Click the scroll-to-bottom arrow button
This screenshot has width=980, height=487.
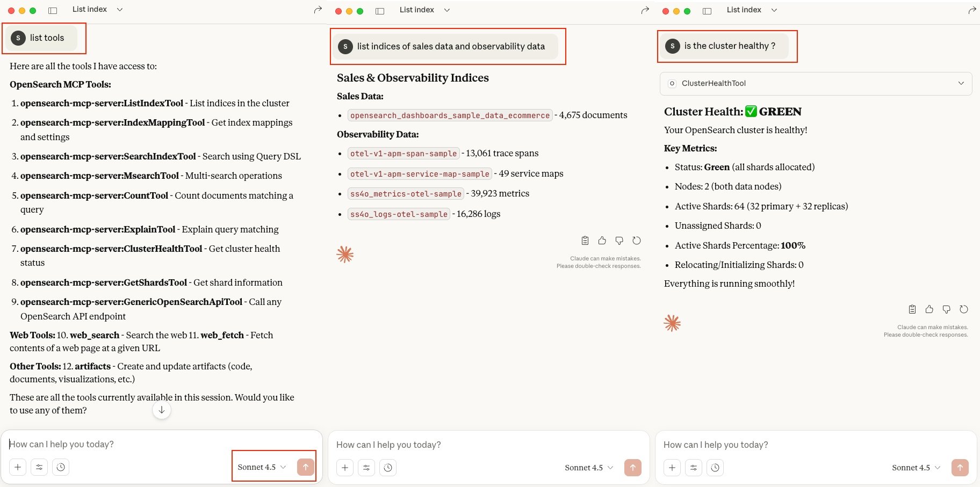click(161, 410)
